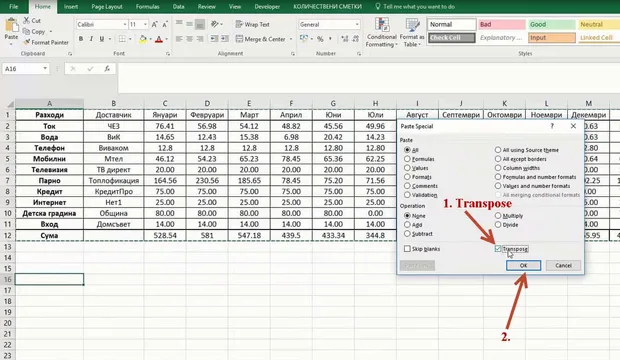The image size is (620, 360).
Task: Expand the Paste button dropdown arrow
Action: [11, 44]
